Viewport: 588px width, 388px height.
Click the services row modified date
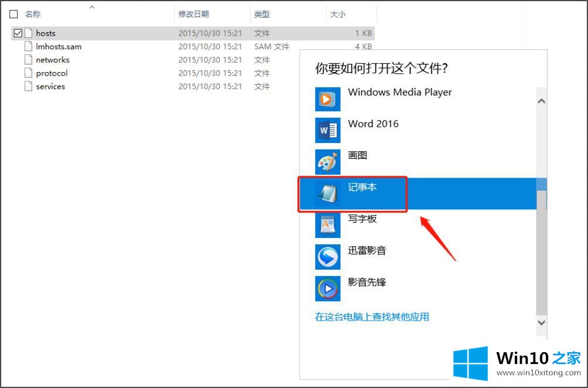coord(210,86)
